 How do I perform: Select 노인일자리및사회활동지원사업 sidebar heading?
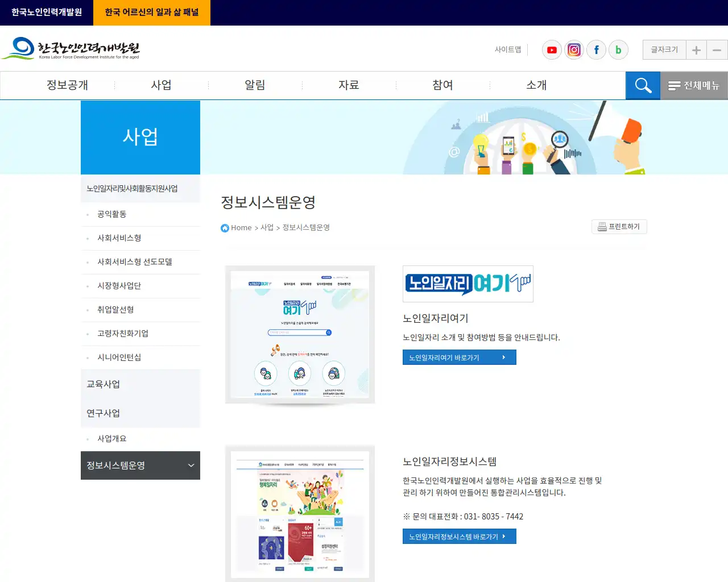[x=140, y=189]
